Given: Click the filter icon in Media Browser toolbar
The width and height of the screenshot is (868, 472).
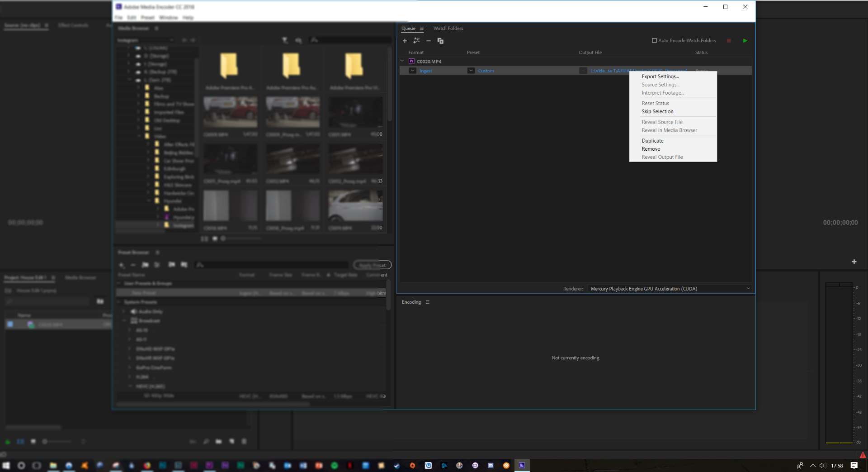Looking at the screenshot, I should [x=285, y=40].
